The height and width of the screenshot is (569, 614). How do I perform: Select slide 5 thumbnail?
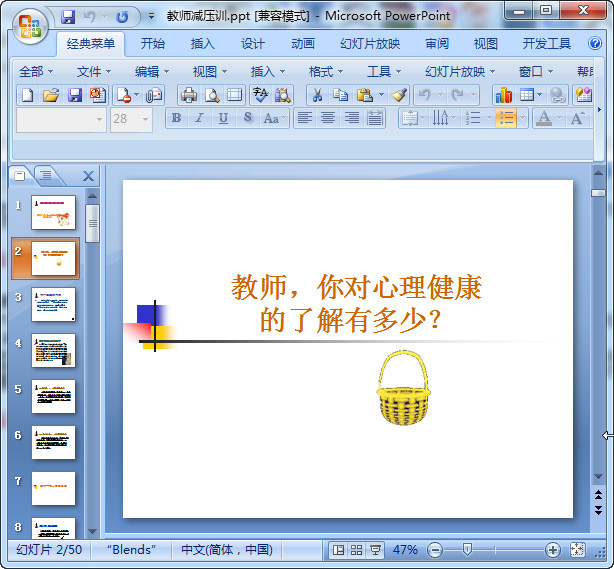53,396
